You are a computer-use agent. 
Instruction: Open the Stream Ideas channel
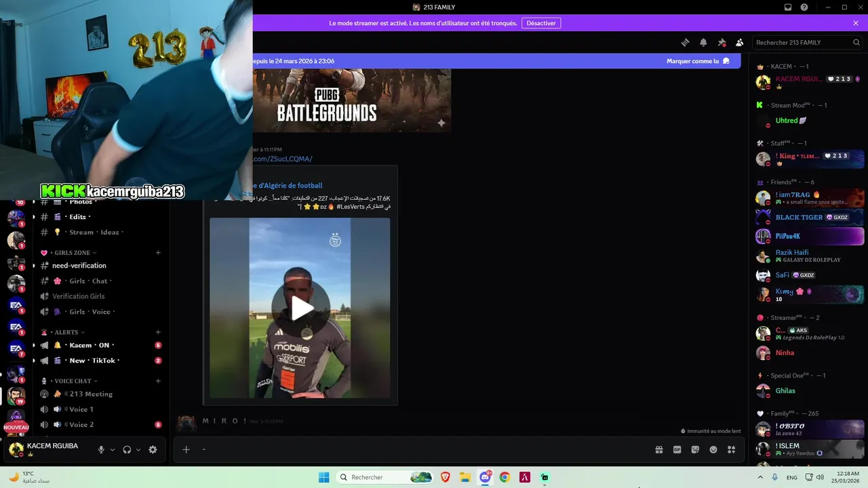click(100, 232)
